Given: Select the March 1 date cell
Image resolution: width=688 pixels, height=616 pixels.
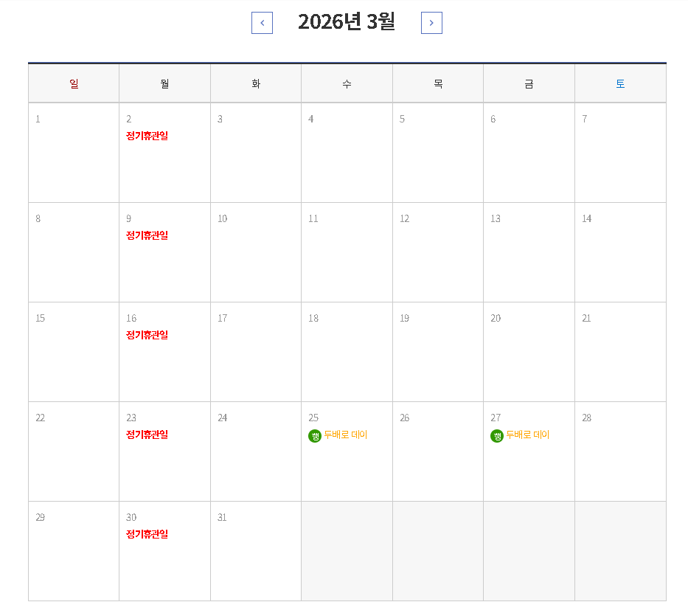Looking at the screenshot, I should 73,153.
